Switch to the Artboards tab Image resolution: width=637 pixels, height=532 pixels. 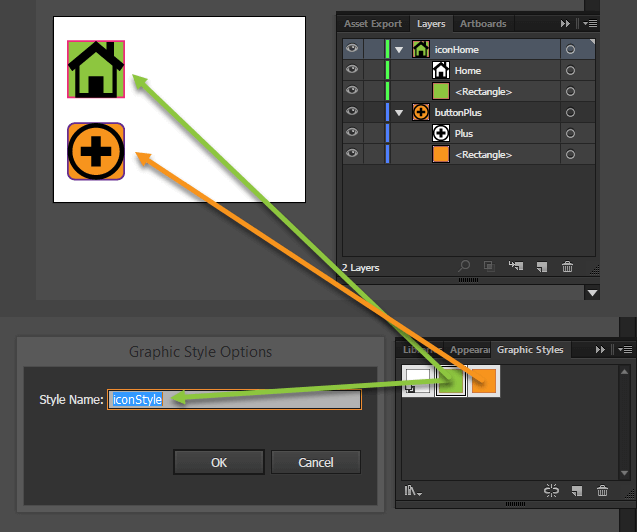pyautogui.click(x=483, y=23)
